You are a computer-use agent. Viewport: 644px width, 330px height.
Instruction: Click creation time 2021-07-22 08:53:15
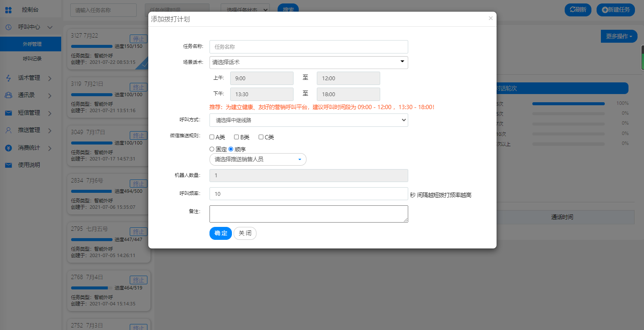pos(112,62)
